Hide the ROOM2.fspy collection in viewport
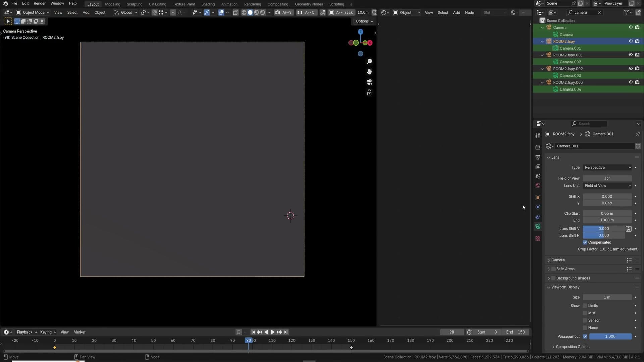This screenshot has width=644, height=362. [631, 41]
